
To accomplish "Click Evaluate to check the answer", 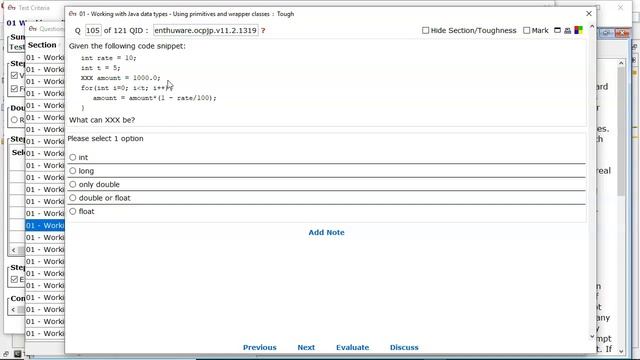I will (x=353, y=347).
